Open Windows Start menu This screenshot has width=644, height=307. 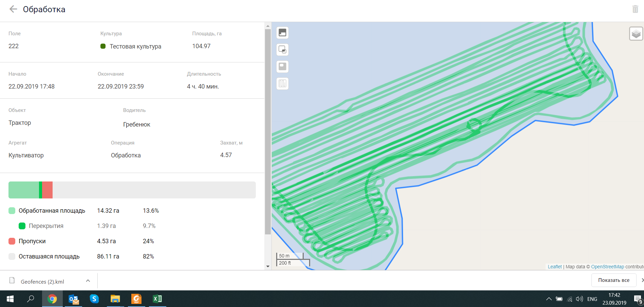10,299
